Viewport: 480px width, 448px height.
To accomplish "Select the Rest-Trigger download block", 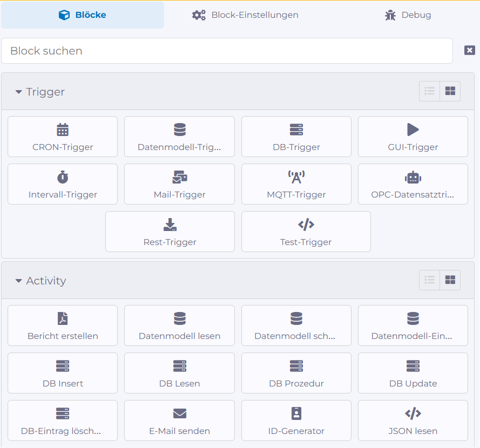I will point(170,232).
